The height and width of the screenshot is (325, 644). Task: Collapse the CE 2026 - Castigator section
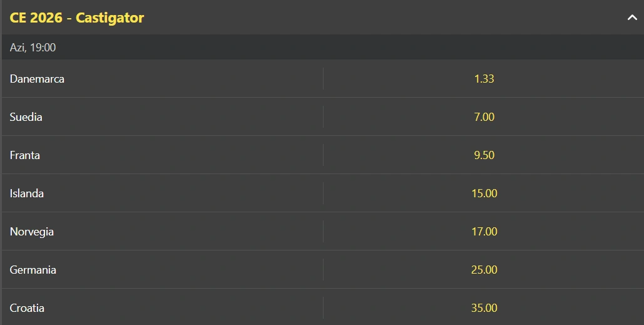click(631, 18)
